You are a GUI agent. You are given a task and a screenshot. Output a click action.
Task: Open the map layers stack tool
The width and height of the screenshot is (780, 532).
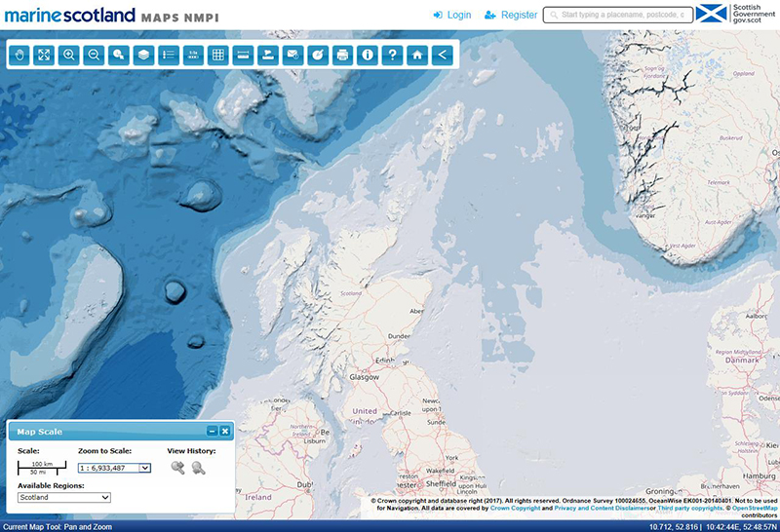click(143, 56)
